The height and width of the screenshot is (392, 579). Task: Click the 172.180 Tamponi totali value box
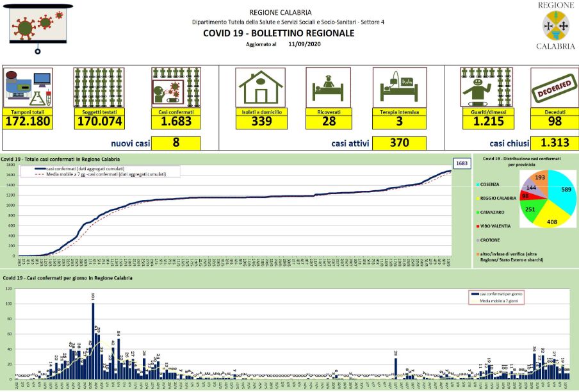(28, 122)
